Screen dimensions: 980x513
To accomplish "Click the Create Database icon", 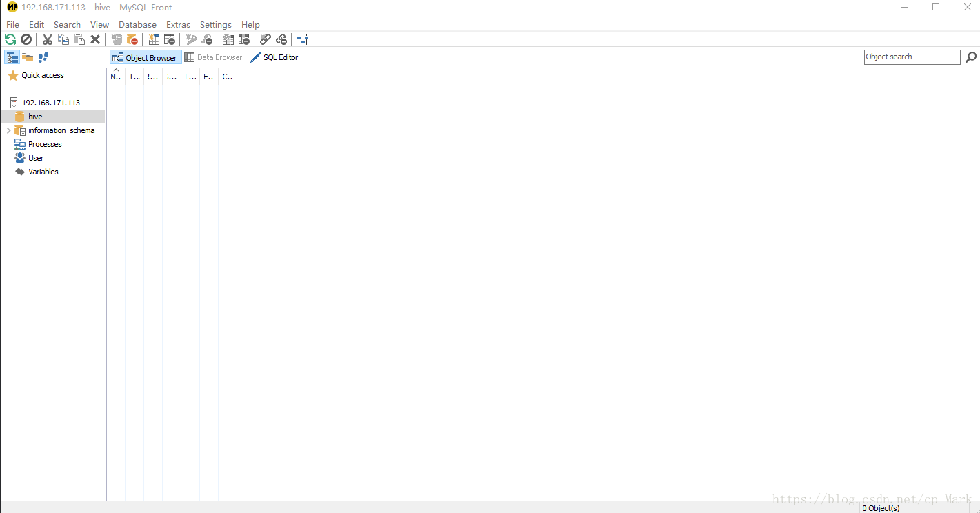I will [117, 40].
